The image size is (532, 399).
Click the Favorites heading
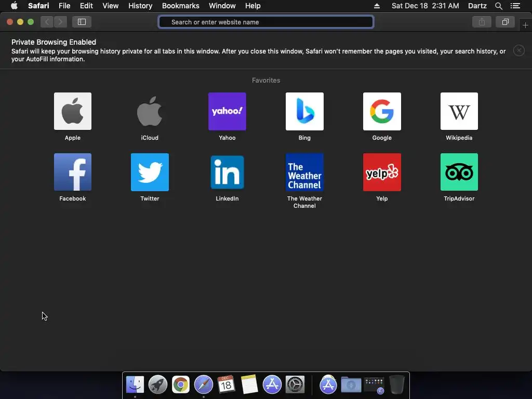point(266,81)
